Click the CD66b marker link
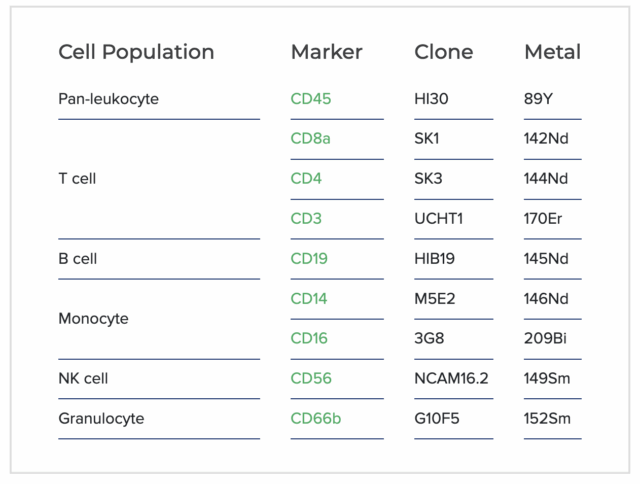 coord(315,419)
